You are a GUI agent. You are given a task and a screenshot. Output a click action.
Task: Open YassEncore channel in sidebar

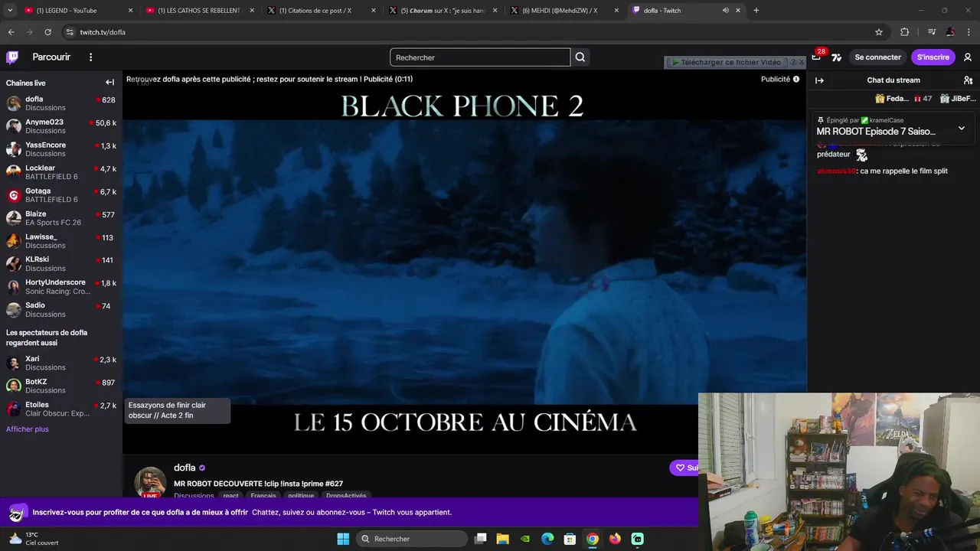click(x=61, y=149)
